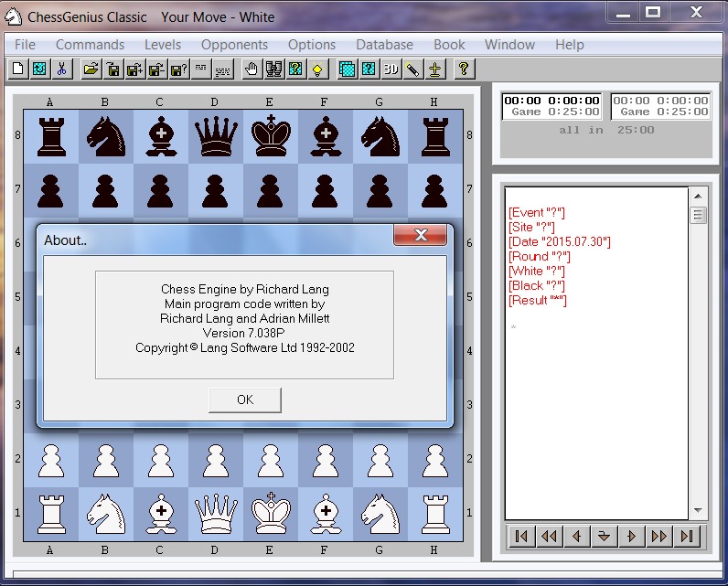Click the white knight on G1
Viewport: 728px width, 586px height.
380,514
